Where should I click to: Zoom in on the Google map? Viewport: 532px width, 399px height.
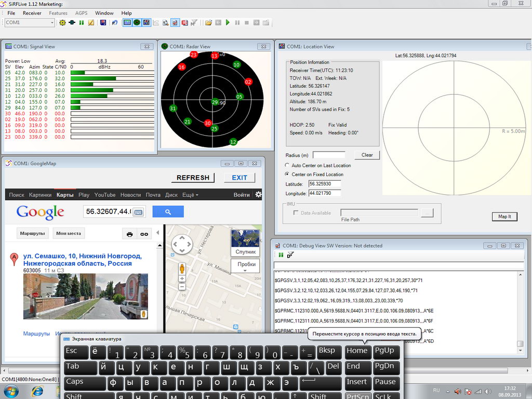click(182, 279)
